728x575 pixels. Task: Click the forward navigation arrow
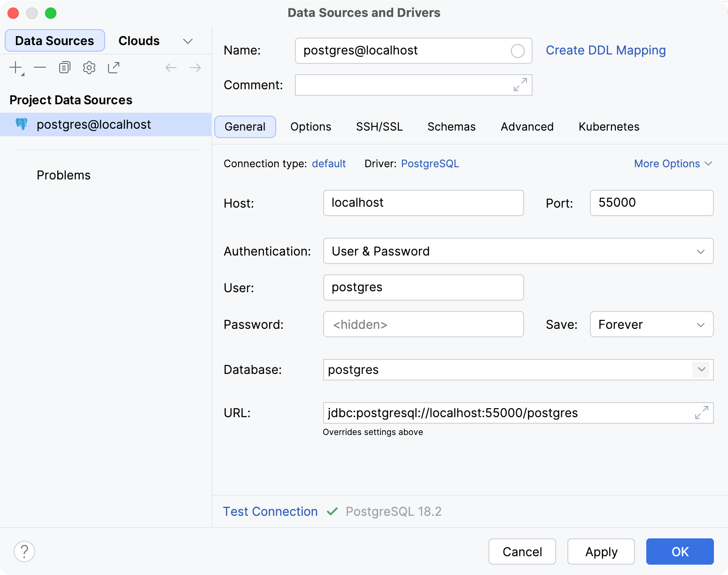(x=195, y=68)
